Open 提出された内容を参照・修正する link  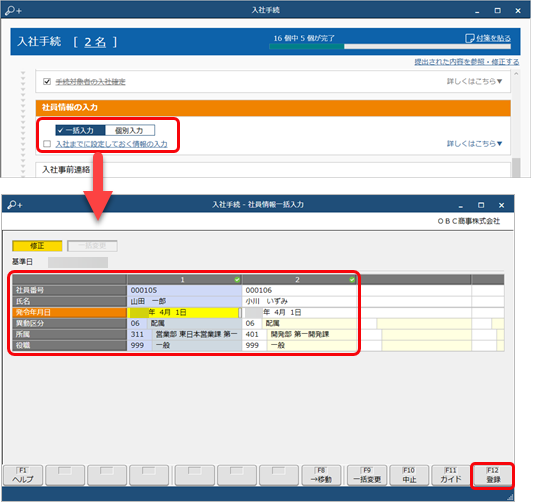pos(467,62)
